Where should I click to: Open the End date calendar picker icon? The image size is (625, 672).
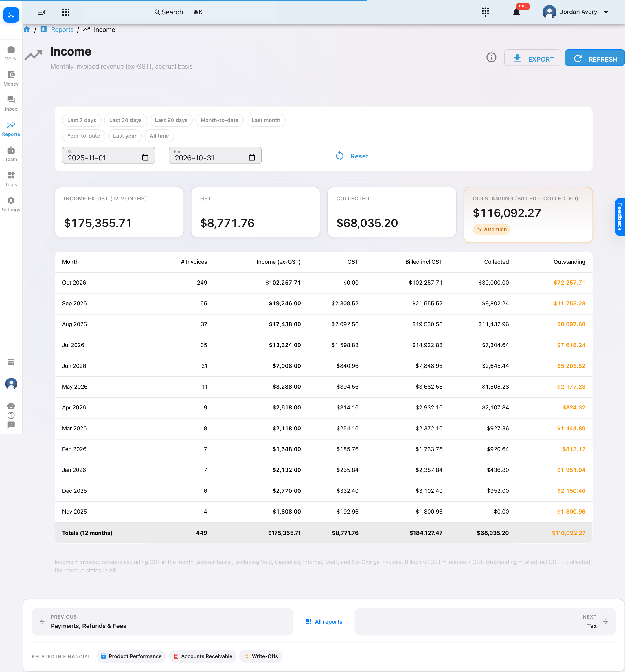pos(252,158)
